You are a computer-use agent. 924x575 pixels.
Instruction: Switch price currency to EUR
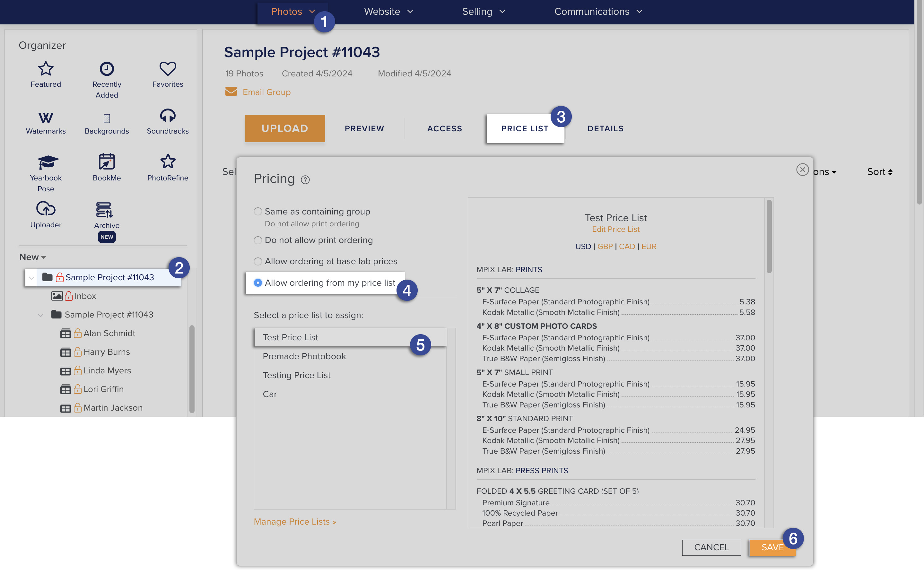[649, 247]
